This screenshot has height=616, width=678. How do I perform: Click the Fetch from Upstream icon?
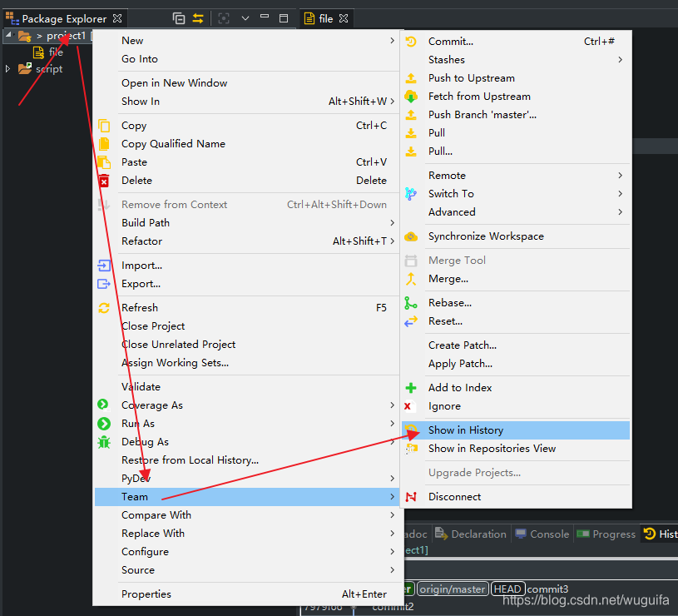(x=411, y=97)
